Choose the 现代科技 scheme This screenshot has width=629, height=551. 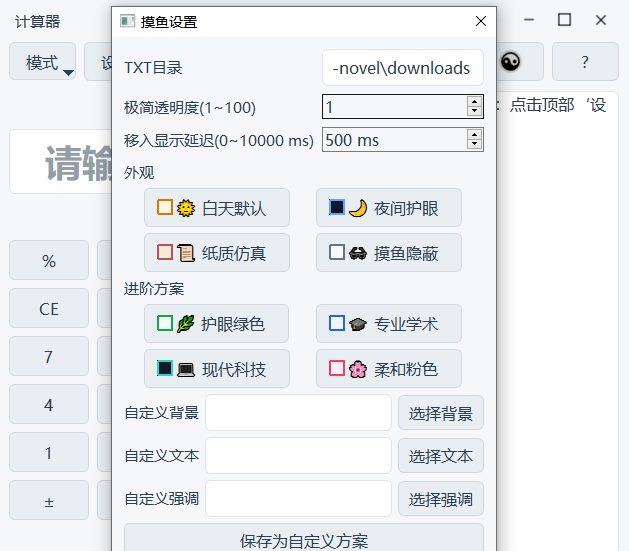pyautogui.click(x=217, y=369)
